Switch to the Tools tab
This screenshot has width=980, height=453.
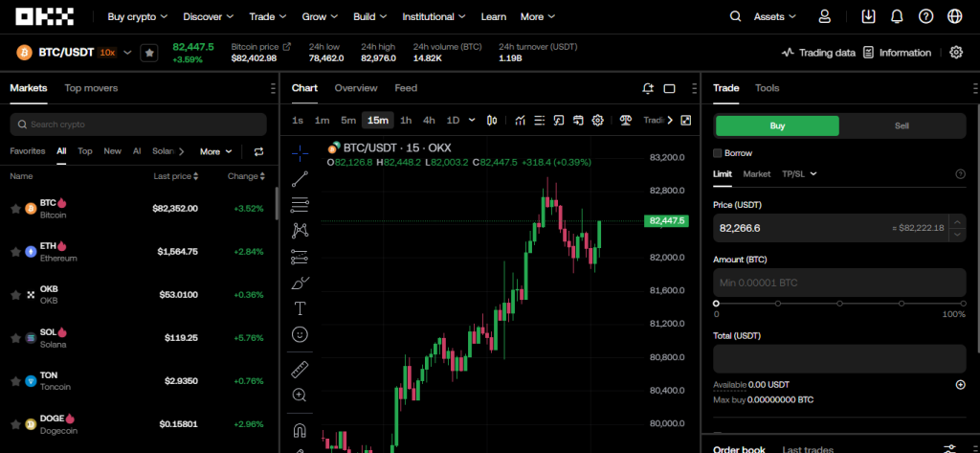pyautogui.click(x=767, y=88)
